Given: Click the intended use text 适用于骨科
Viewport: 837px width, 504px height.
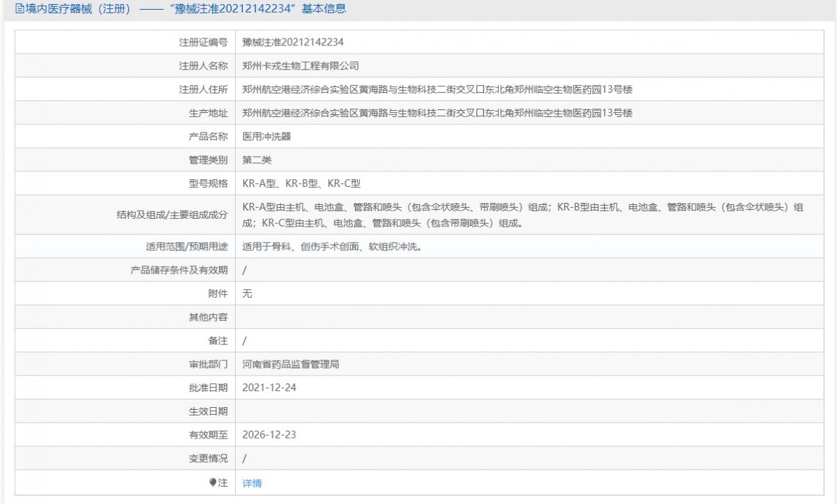Looking at the screenshot, I should (x=331, y=247).
